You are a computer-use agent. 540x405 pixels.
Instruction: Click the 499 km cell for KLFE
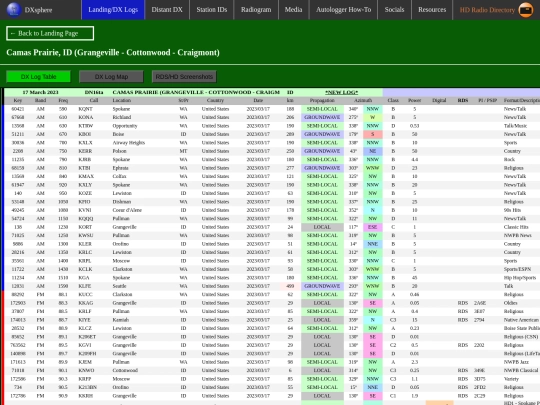click(x=290, y=286)
